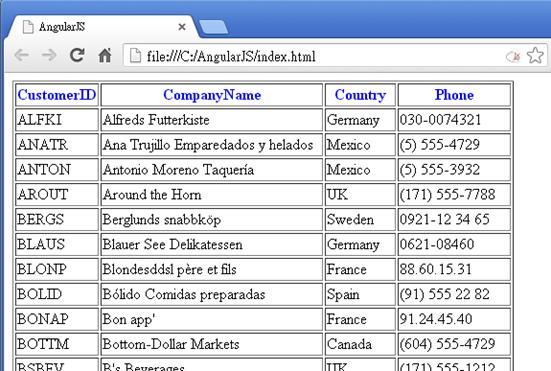Bookmark this page with the star icon
Image resolution: width=551 pixels, height=371 pixels.
tap(535, 56)
